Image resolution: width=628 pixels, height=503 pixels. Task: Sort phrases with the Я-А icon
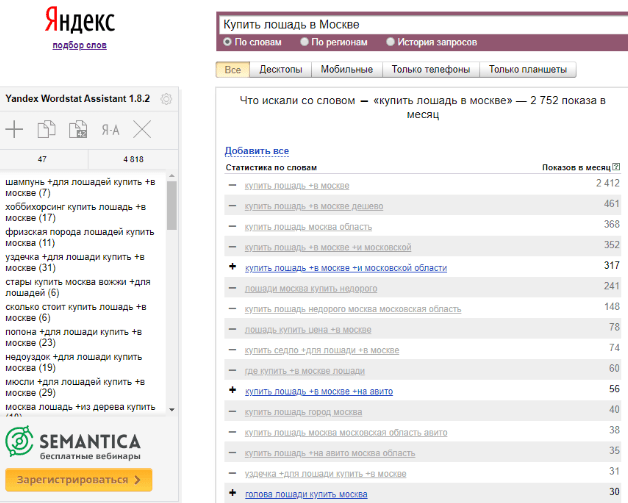(110, 130)
